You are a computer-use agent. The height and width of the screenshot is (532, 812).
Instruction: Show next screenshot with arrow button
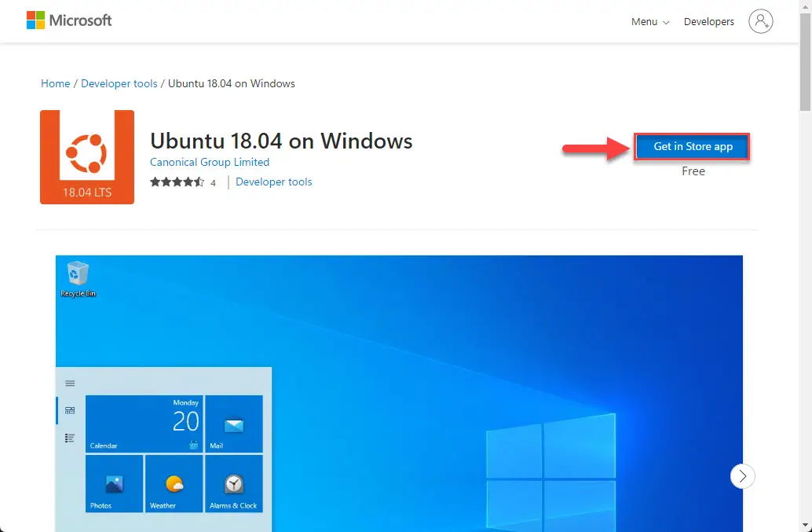pyautogui.click(x=743, y=476)
